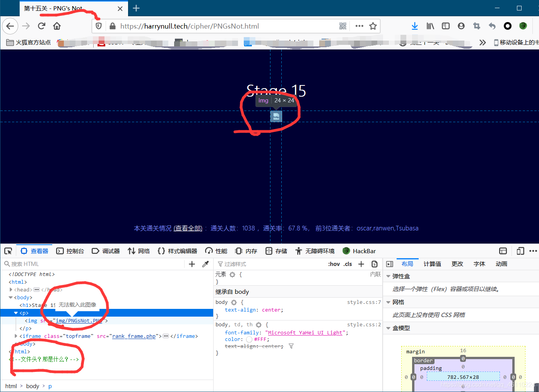
Task: Open rank_frame.php link
Action: tap(134, 336)
